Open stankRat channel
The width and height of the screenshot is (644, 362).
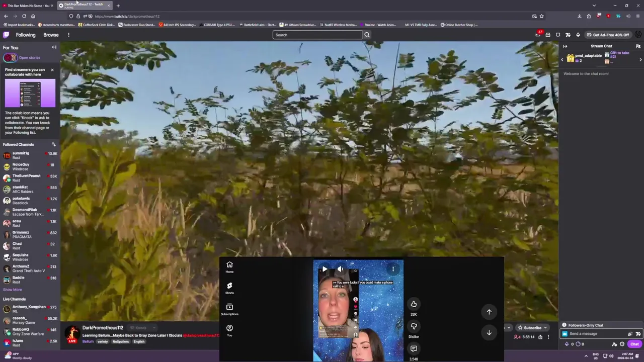[30, 189]
